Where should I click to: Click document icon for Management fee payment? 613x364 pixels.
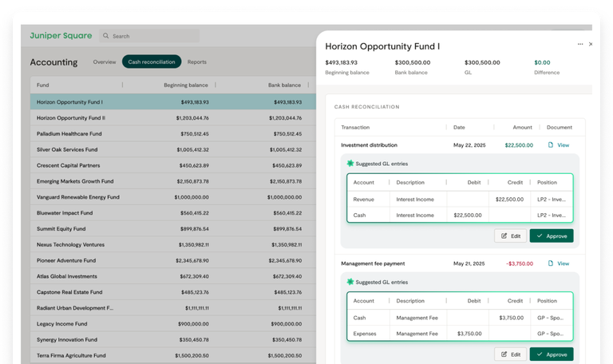(551, 263)
